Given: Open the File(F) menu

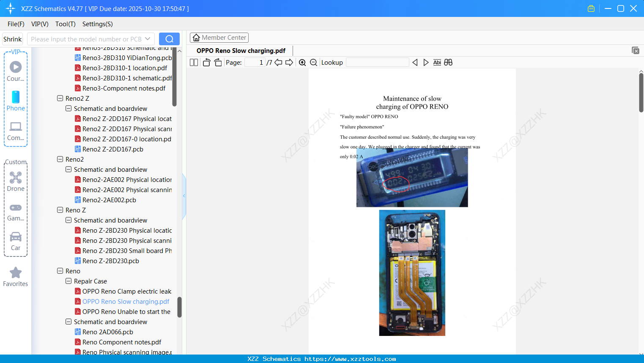Looking at the screenshot, I should pyautogui.click(x=16, y=24).
